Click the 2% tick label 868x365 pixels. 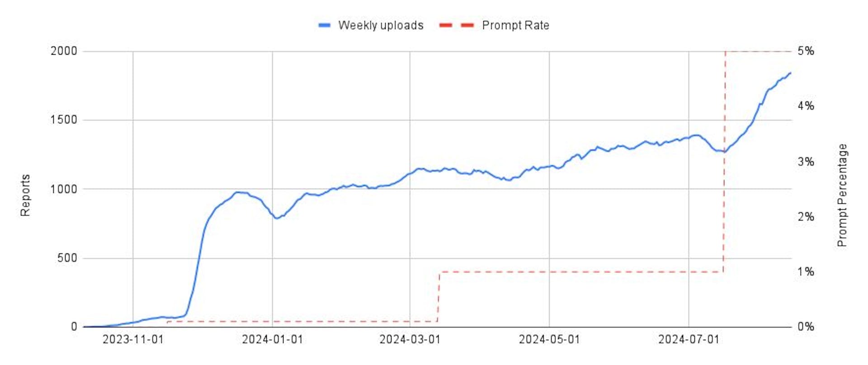(806, 217)
